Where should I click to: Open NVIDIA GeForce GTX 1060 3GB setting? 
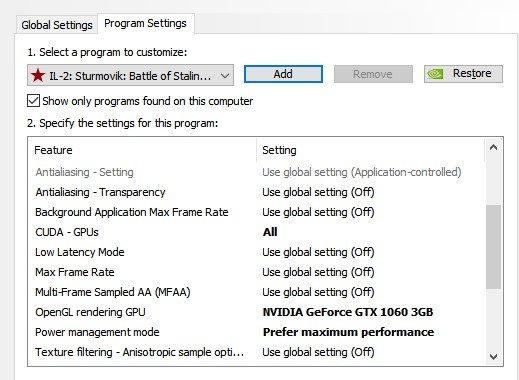coord(348,312)
